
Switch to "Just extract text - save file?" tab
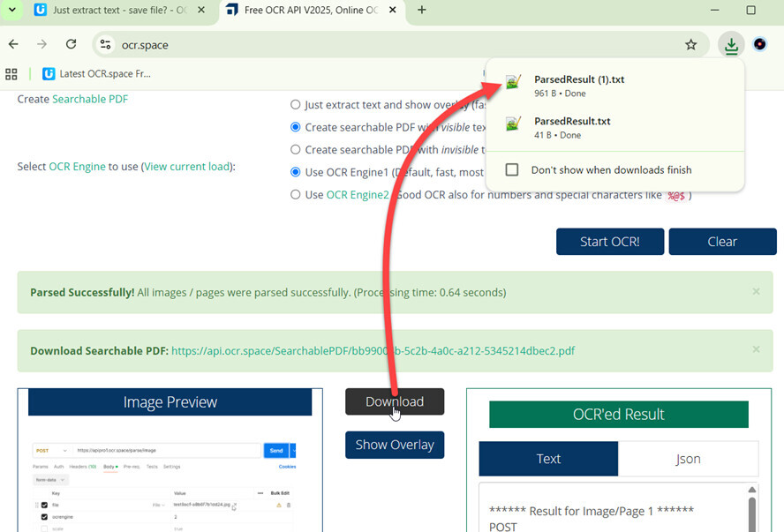pos(110,11)
